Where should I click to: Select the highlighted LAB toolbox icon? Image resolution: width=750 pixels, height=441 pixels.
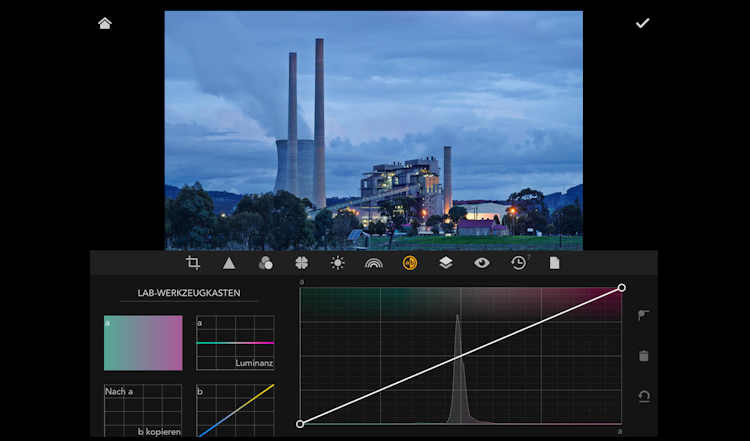click(x=409, y=263)
